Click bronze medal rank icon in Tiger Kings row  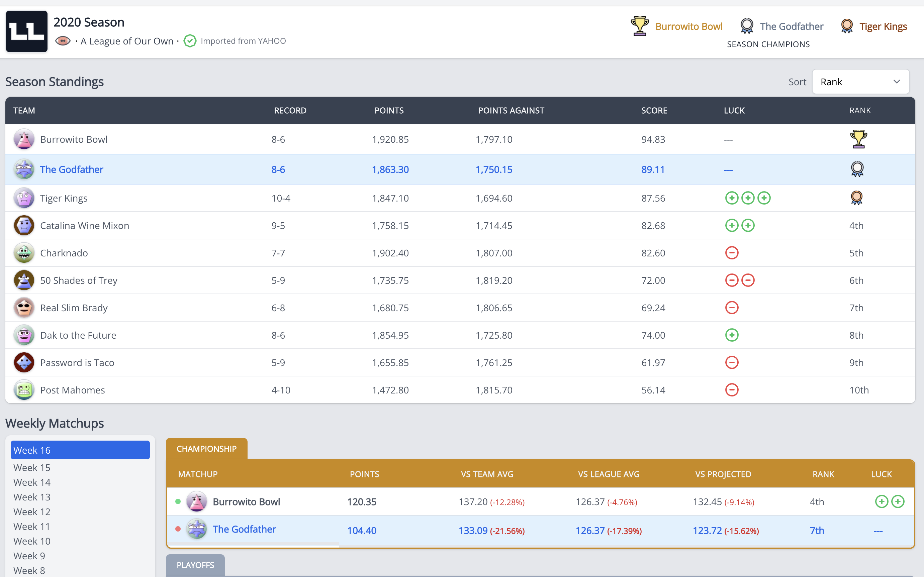[856, 198]
